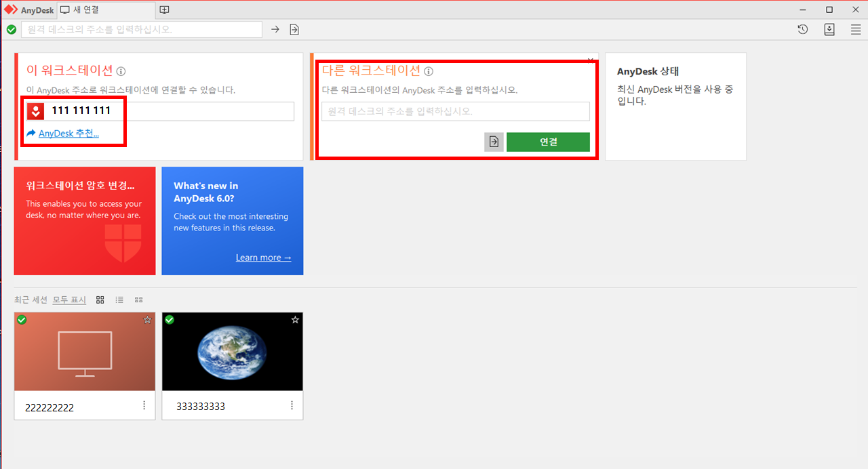Click the install/download icon in the top toolbar
868x469 pixels.
click(829, 29)
